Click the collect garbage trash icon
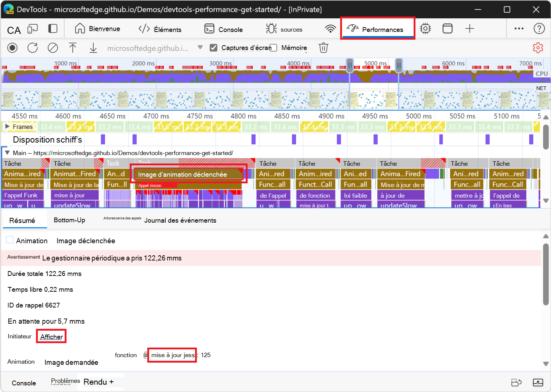This screenshot has width=551, height=392. [323, 48]
